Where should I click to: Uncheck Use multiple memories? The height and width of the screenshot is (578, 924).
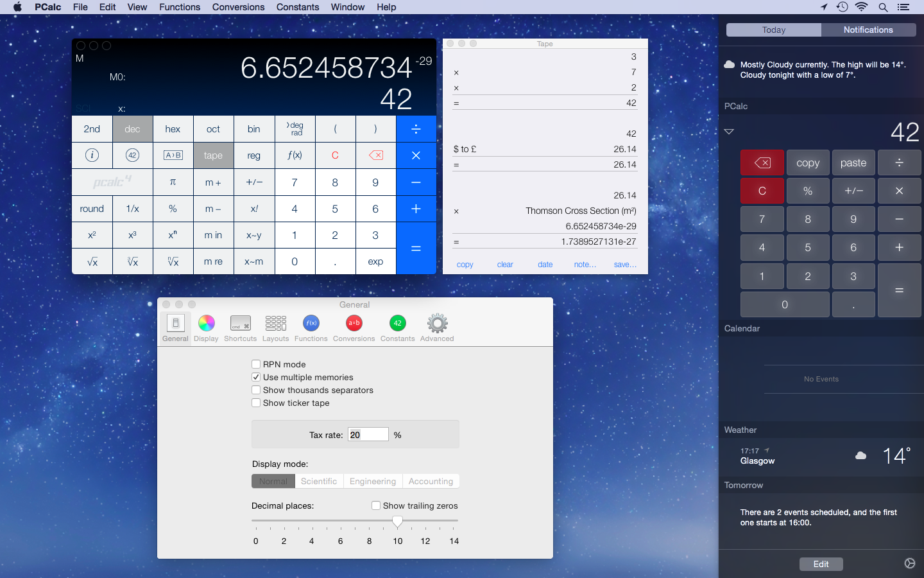pyautogui.click(x=256, y=377)
